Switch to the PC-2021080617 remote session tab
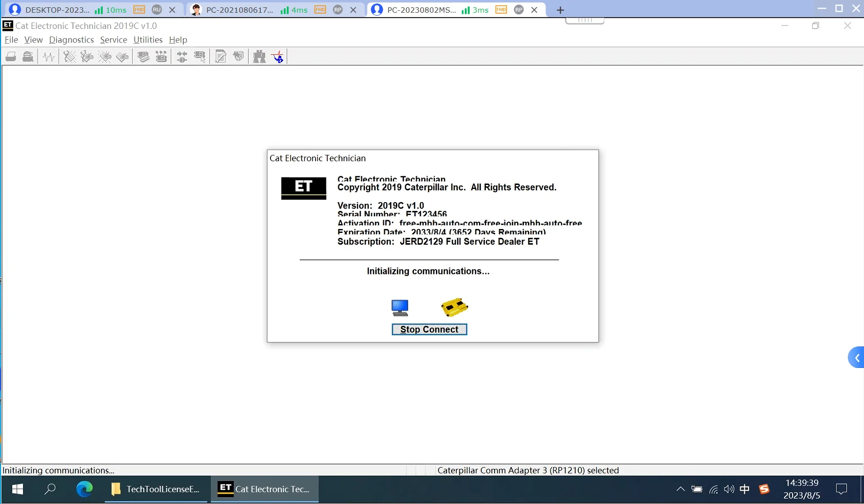 240,10
